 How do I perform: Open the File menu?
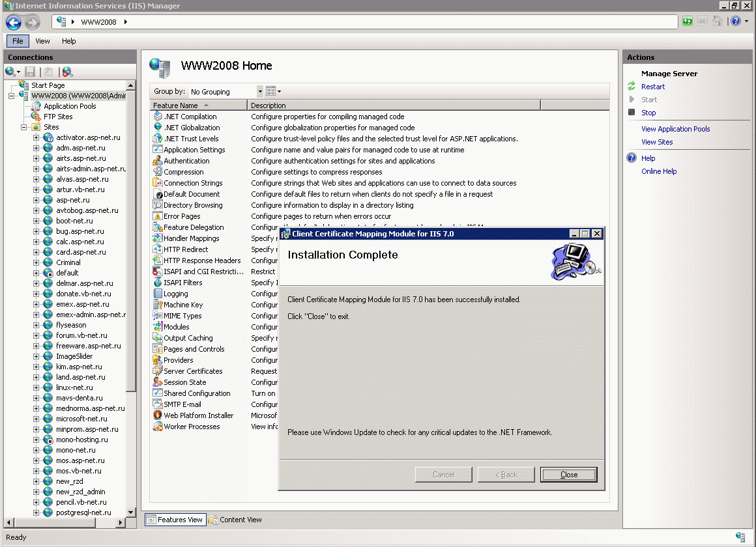click(x=18, y=41)
